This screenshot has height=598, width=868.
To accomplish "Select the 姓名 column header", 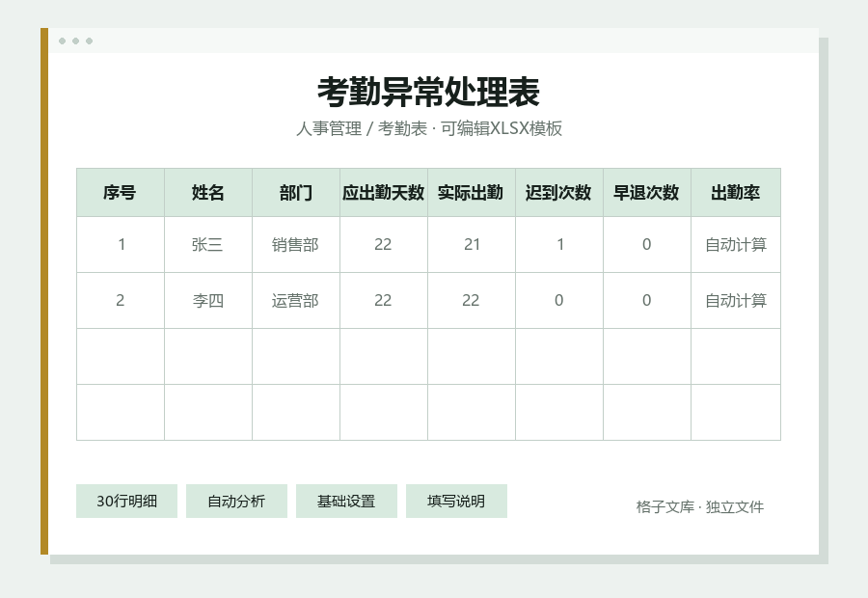I will (x=208, y=192).
